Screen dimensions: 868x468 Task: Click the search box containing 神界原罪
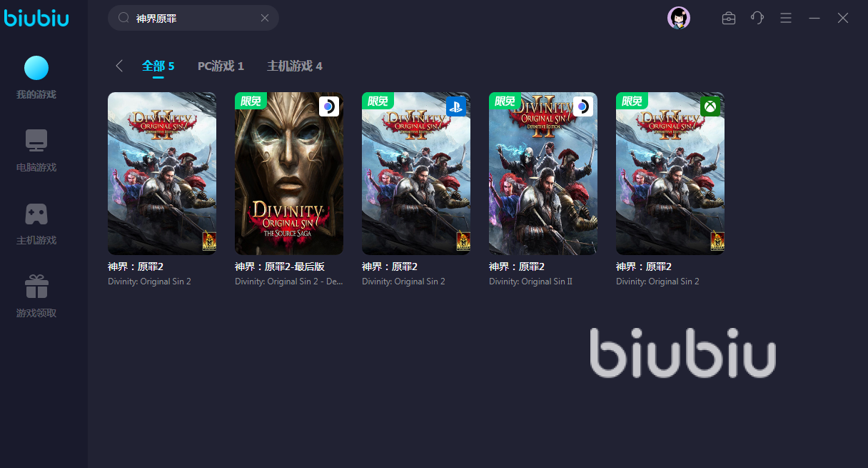[193, 18]
